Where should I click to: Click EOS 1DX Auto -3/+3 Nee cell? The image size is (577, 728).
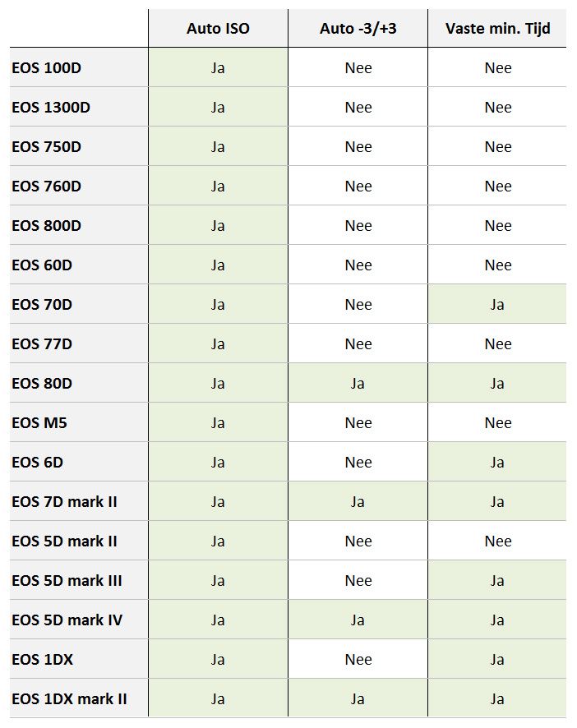(358, 660)
